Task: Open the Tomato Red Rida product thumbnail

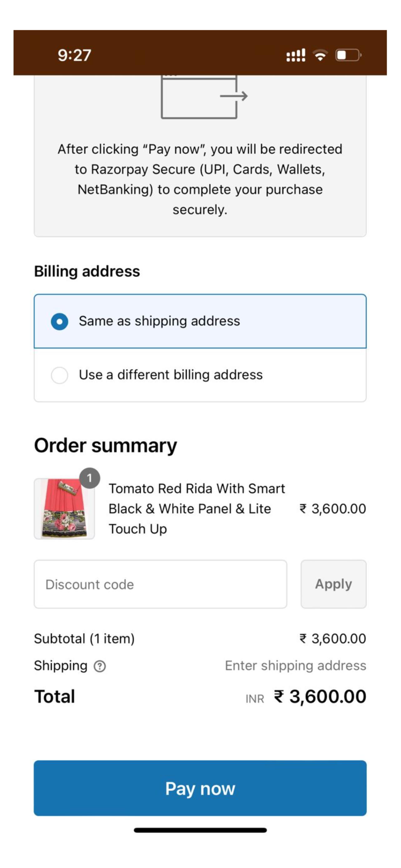Action: [64, 509]
